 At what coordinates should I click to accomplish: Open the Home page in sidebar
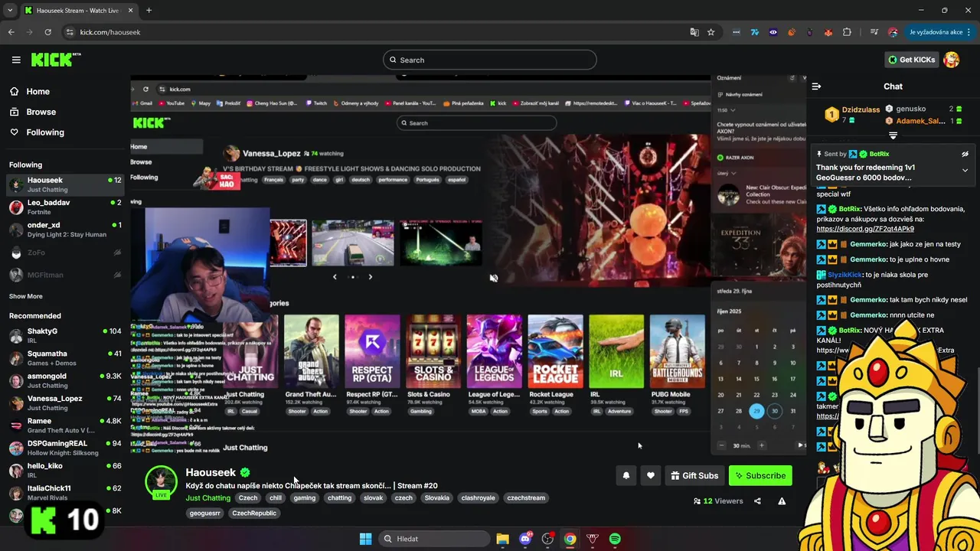tap(38, 91)
